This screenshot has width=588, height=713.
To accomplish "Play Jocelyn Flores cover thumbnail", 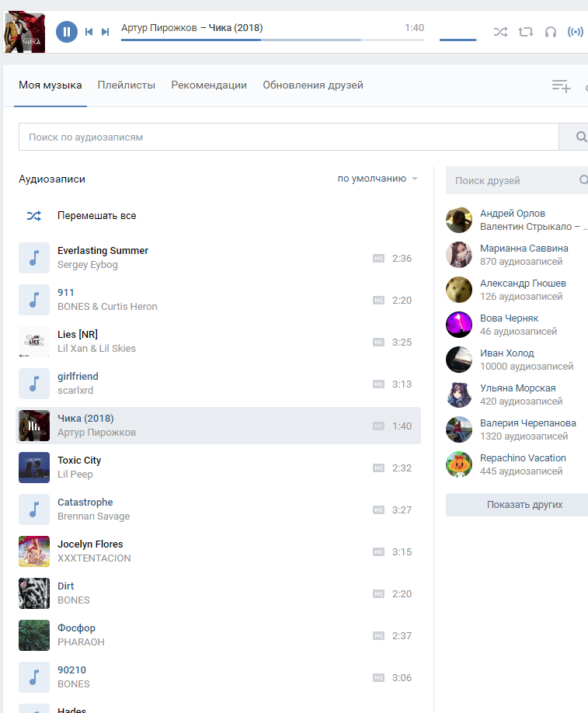I will [x=34, y=551].
